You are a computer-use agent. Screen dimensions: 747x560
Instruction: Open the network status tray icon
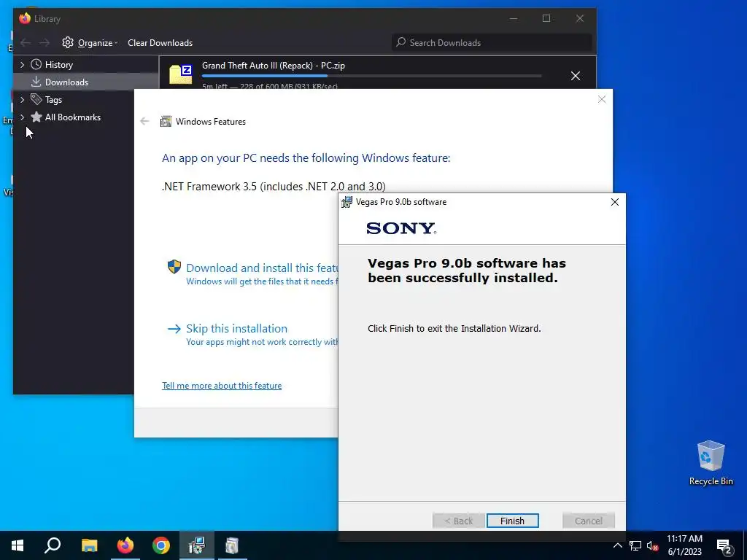[x=635, y=545]
